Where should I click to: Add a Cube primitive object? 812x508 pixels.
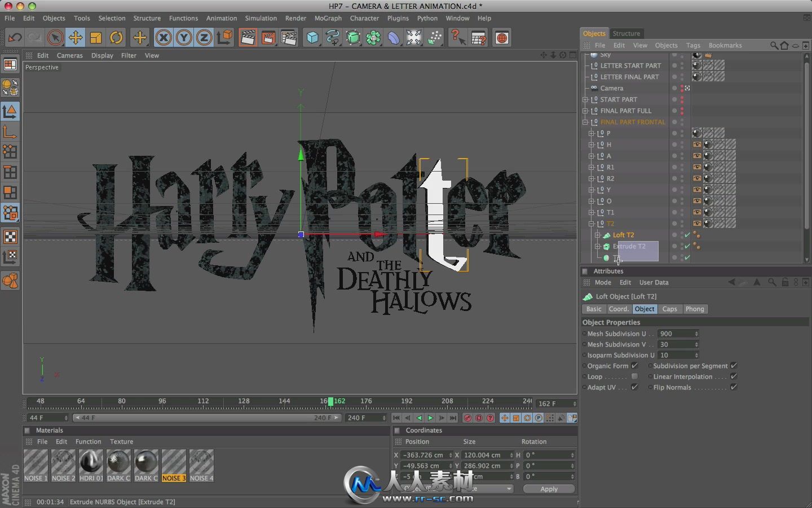(x=312, y=38)
